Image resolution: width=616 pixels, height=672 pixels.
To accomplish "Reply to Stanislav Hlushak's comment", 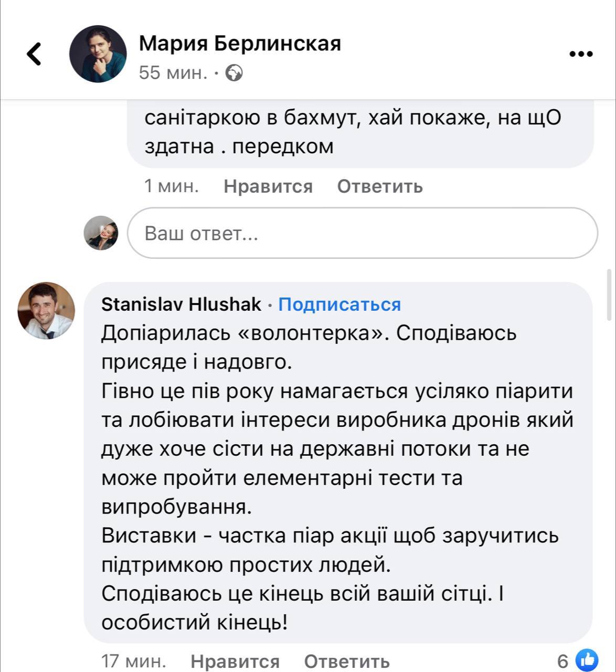I will click(x=346, y=661).
